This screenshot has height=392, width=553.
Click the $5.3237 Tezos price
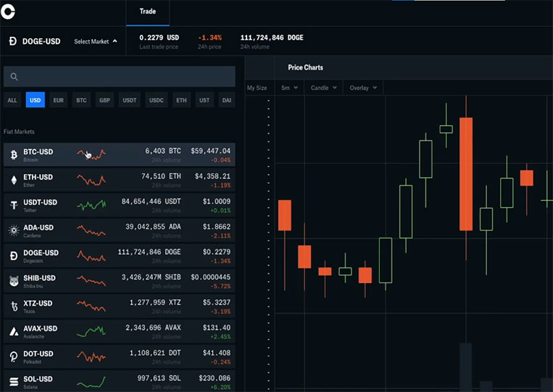pyautogui.click(x=217, y=302)
